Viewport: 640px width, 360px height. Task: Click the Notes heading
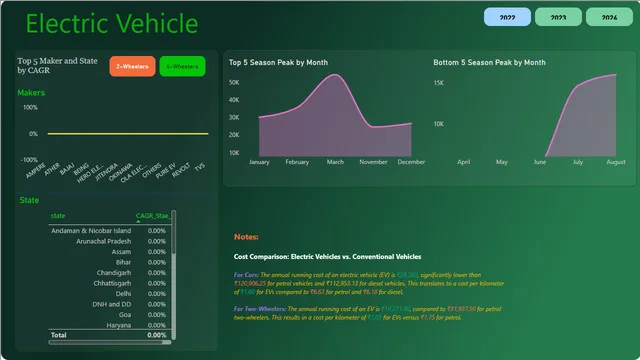click(246, 237)
